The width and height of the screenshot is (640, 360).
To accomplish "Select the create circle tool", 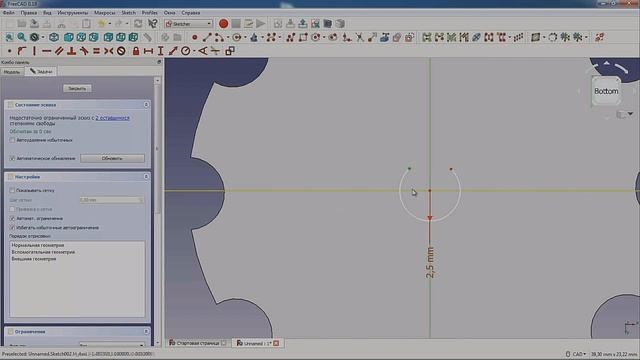I will [236, 38].
